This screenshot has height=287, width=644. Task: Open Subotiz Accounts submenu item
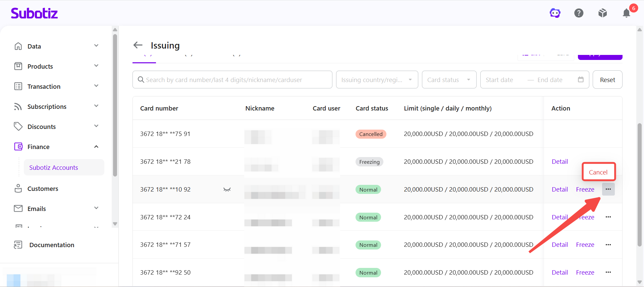point(64,167)
